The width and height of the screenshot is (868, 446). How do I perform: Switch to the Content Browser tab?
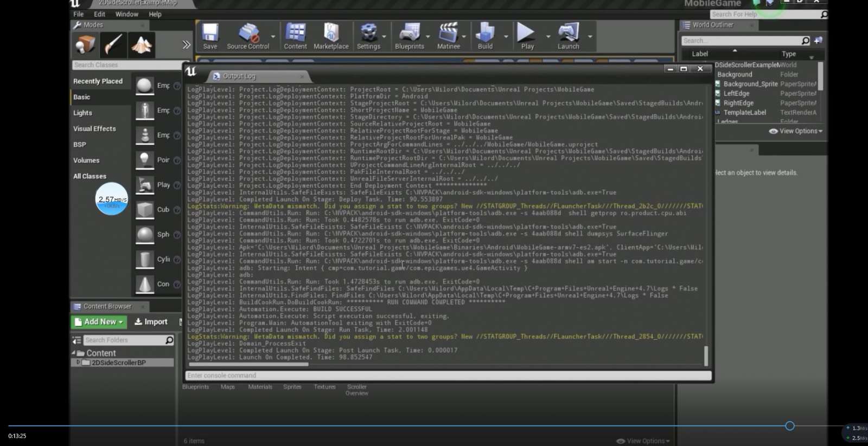(109, 306)
